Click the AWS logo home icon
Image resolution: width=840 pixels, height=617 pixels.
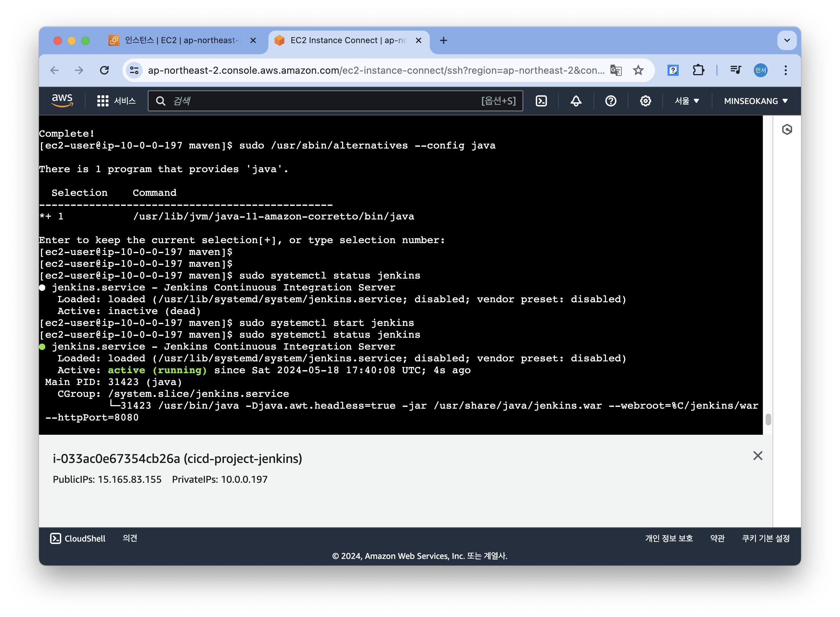point(62,101)
